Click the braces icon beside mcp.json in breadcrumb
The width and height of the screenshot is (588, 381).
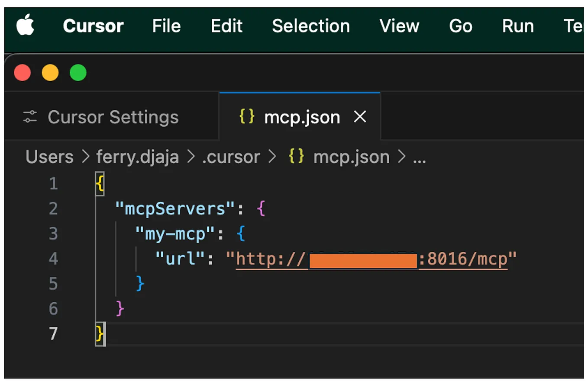click(296, 157)
